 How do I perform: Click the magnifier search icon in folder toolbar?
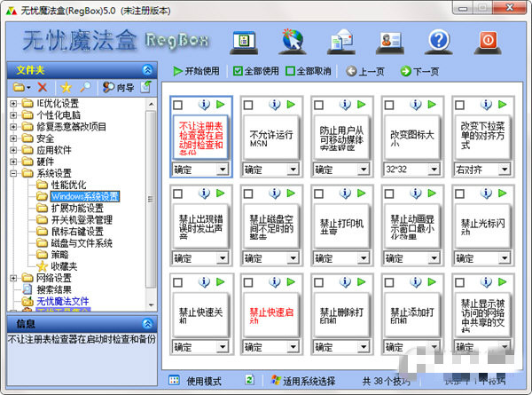click(85, 87)
